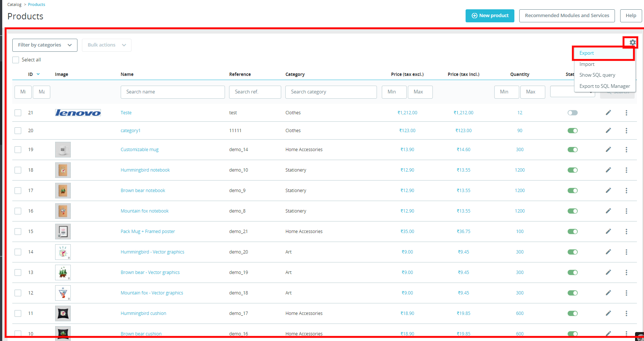Open Products breadcrumb link

(x=37, y=4)
